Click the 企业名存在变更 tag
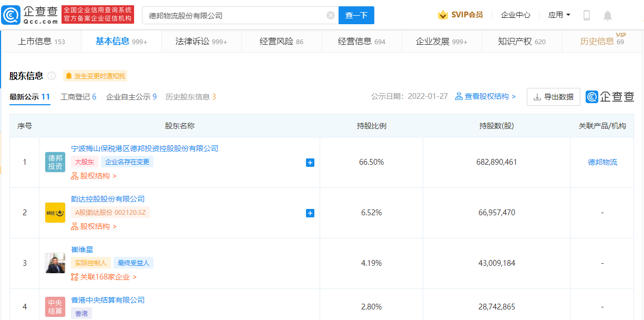The image size is (644, 320). pyautogui.click(x=127, y=162)
